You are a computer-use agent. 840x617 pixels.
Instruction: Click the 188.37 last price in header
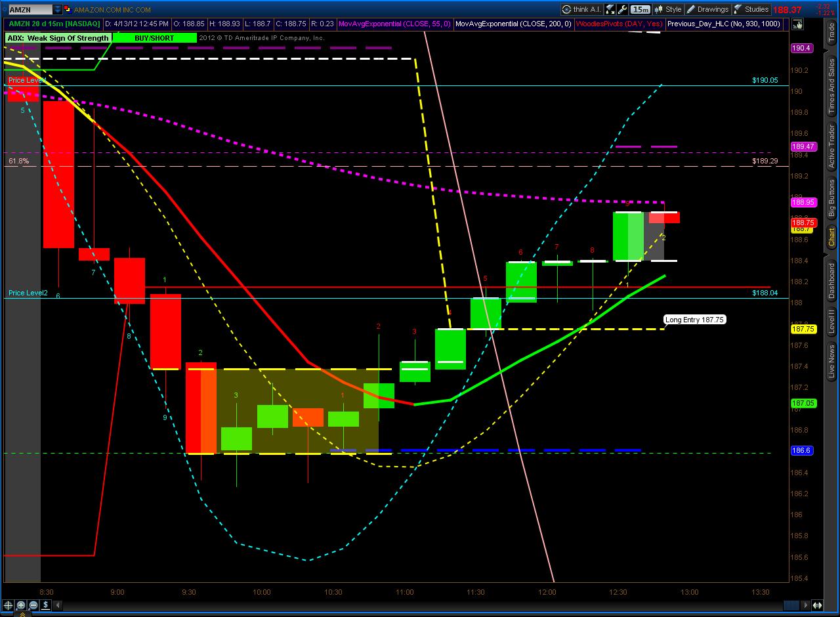click(787, 10)
